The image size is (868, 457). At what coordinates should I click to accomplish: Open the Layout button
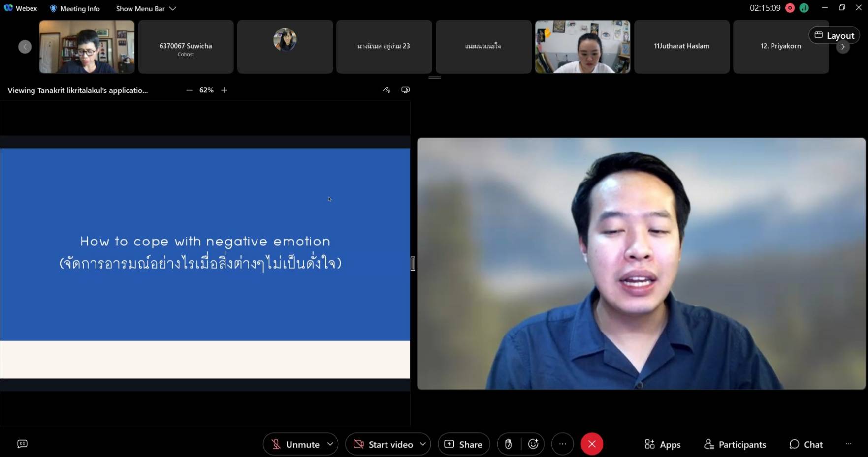pyautogui.click(x=834, y=35)
